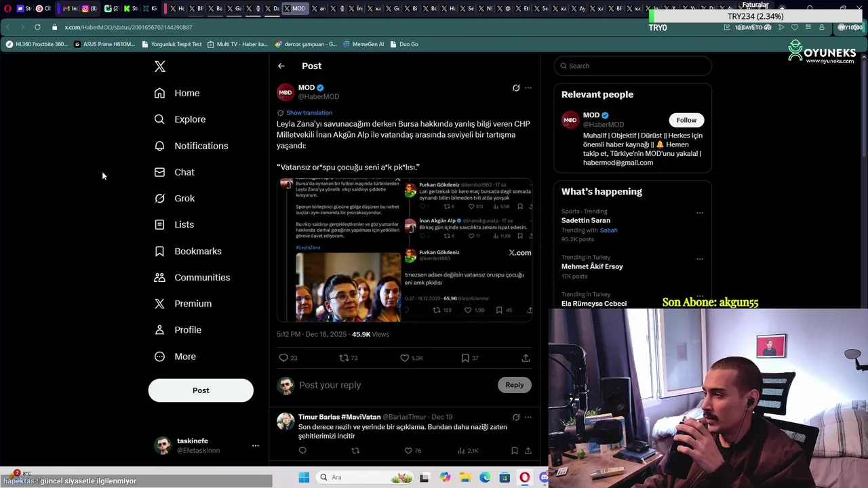Click the X logo in sidebar
Screen dimensions: 868x488
coord(160,66)
